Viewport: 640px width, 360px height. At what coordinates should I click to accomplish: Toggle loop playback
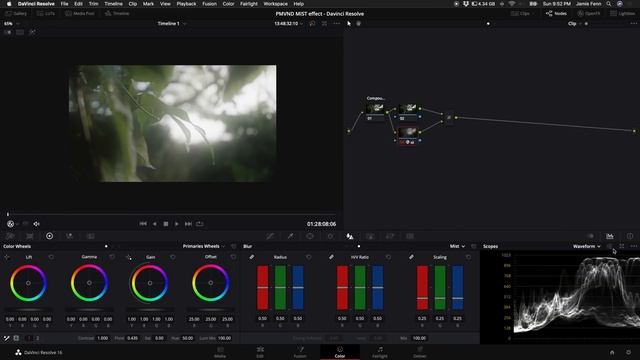200,224
